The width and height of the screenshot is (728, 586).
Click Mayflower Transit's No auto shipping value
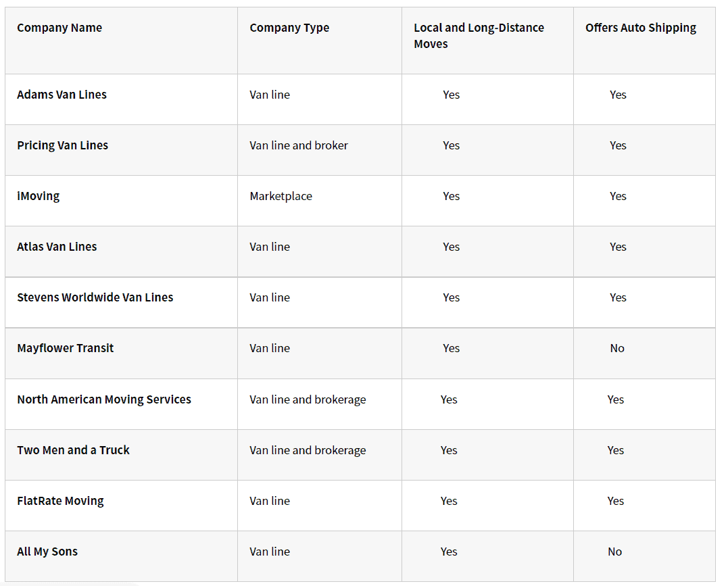pyautogui.click(x=617, y=348)
